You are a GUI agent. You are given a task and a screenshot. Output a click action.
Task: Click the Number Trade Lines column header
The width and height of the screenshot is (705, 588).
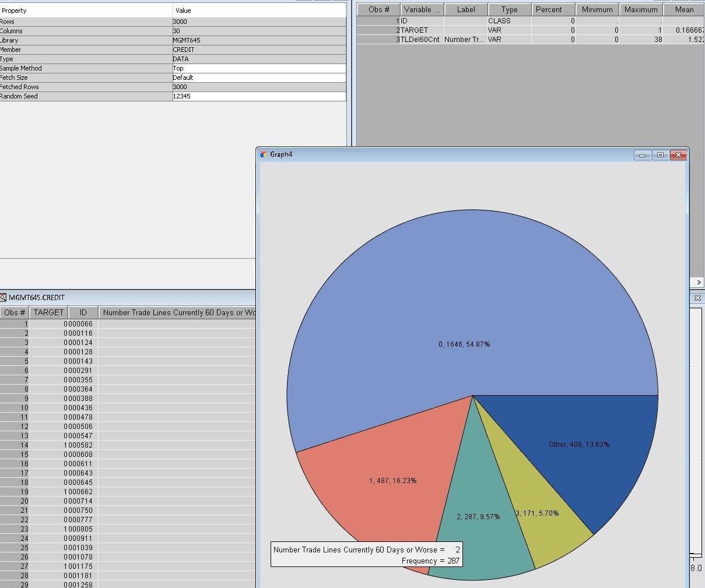178,312
